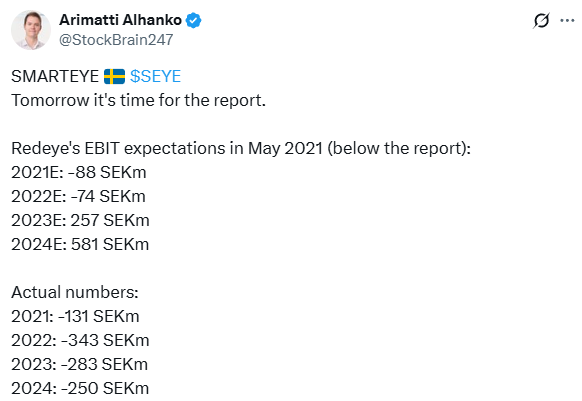Select the line 2022E: -74 SEKm
This screenshot has height=401, width=582.
[x=78, y=196]
